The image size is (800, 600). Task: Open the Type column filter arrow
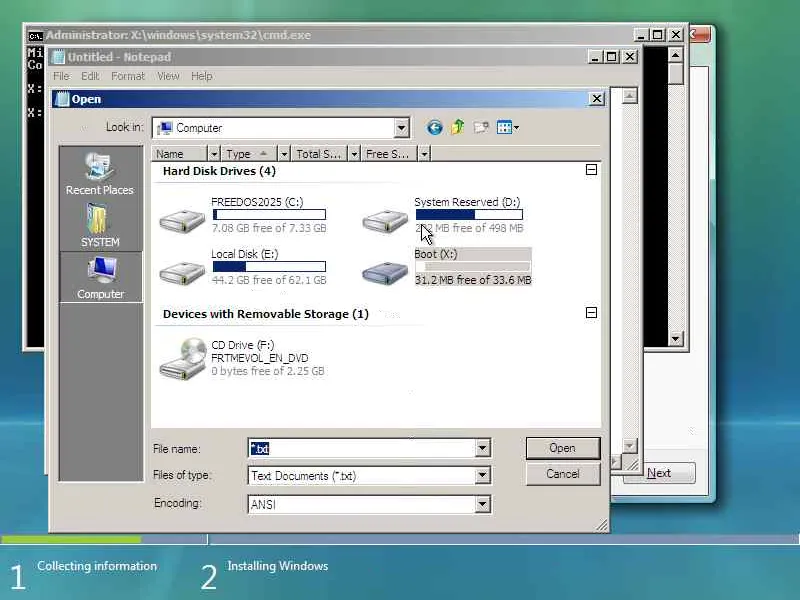[284, 154]
